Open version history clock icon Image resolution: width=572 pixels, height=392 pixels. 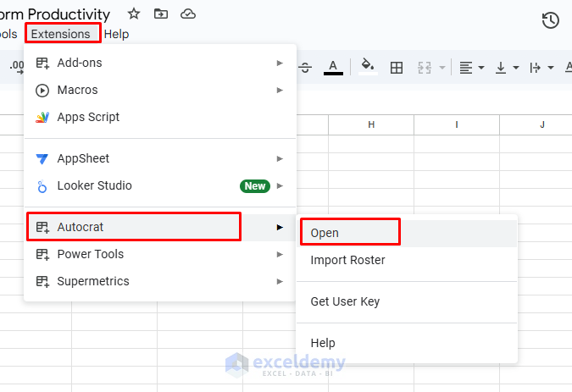(551, 20)
